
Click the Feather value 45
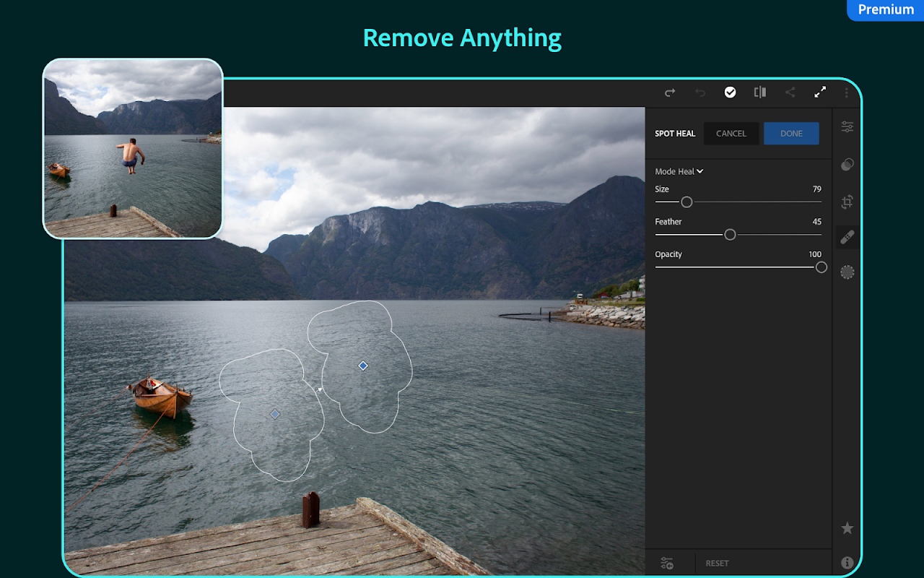click(x=817, y=222)
